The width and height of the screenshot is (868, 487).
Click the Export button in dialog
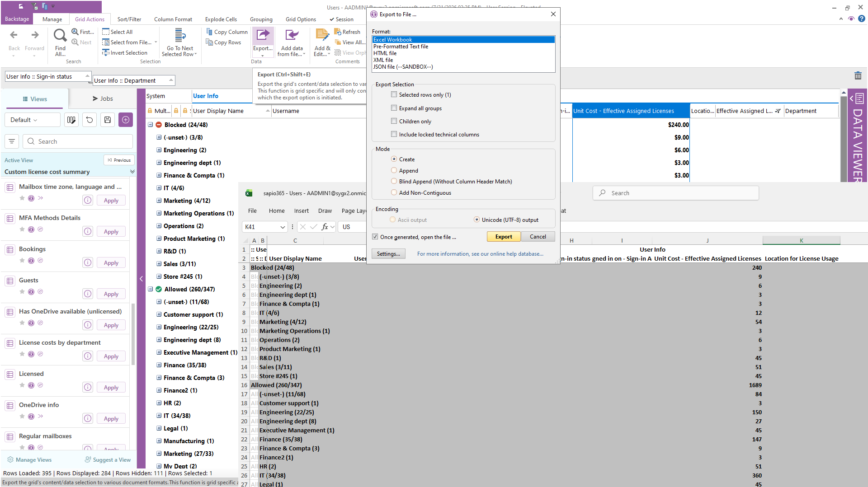(x=504, y=237)
